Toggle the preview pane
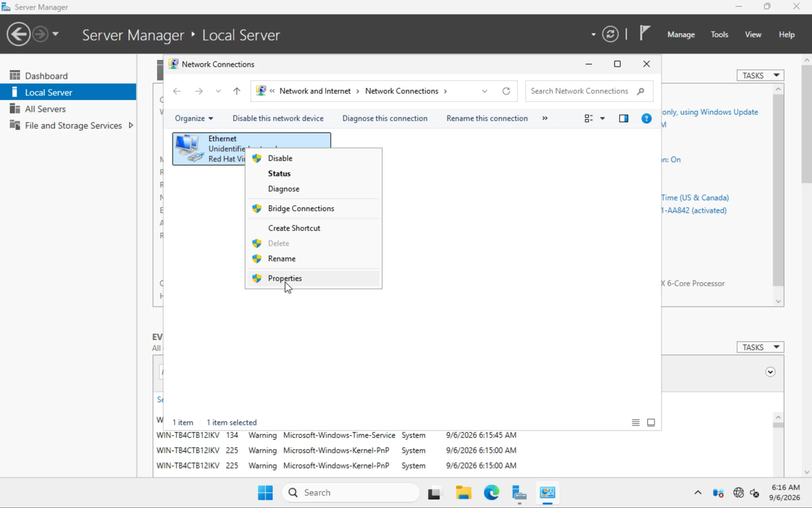This screenshot has height=508, width=812. point(624,118)
